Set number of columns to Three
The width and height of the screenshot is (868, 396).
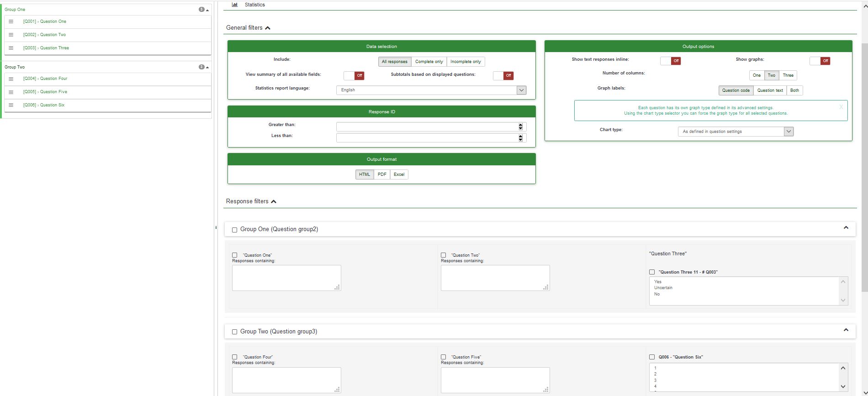tap(788, 75)
